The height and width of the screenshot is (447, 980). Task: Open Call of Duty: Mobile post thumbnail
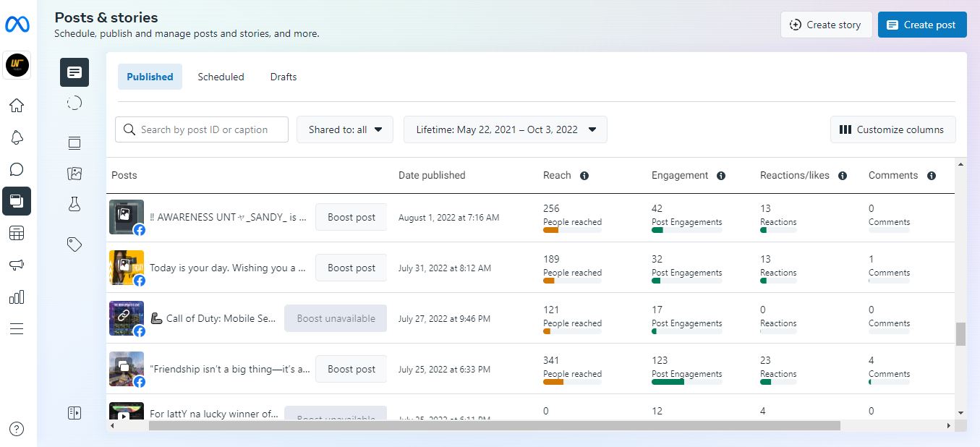click(x=127, y=318)
